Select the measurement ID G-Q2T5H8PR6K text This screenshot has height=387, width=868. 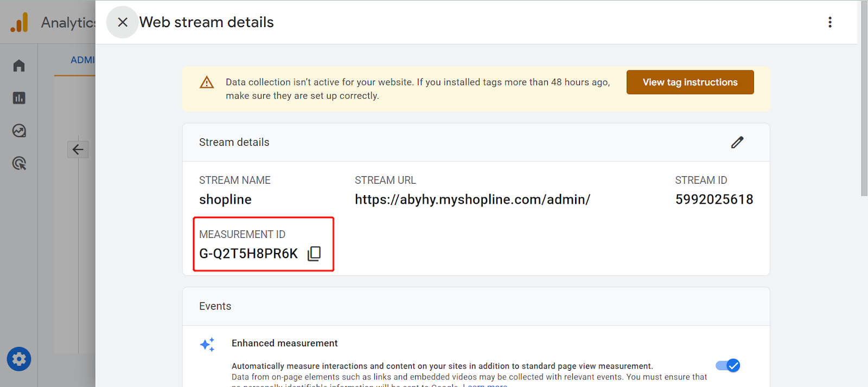click(248, 254)
